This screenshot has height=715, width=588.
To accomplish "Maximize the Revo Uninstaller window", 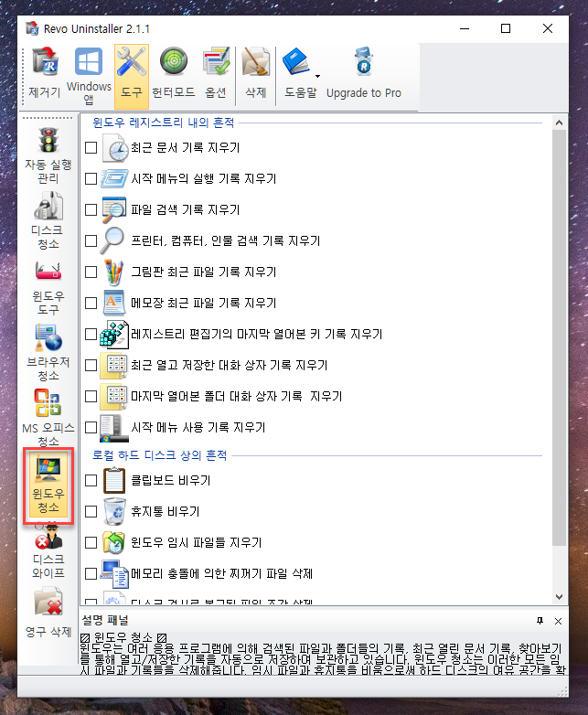I will (506, 28).
